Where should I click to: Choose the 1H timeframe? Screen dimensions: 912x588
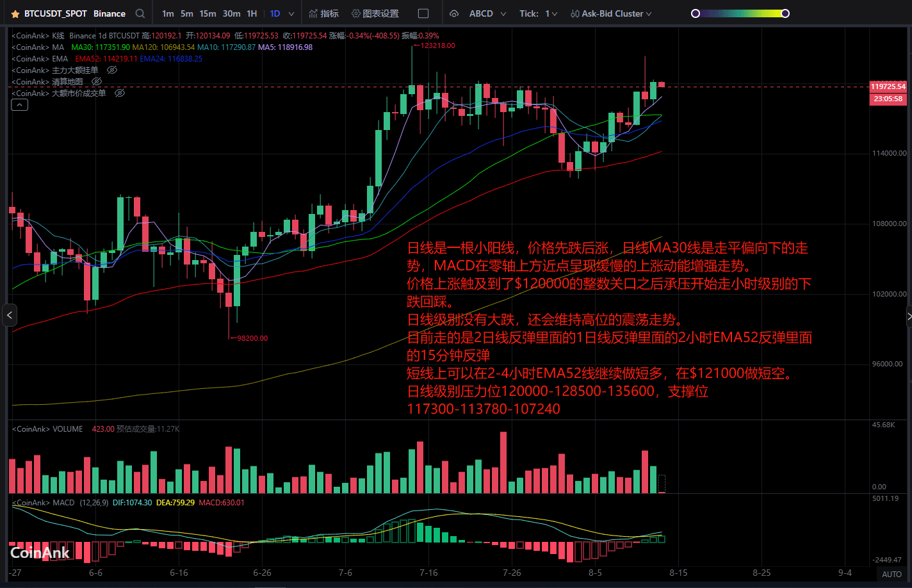coord(252,13)
